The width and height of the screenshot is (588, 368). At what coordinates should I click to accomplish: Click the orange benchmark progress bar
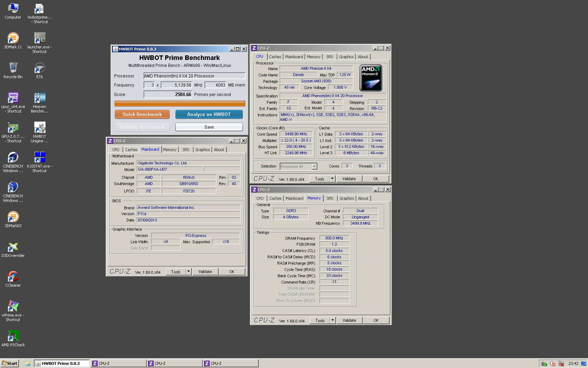180,103
